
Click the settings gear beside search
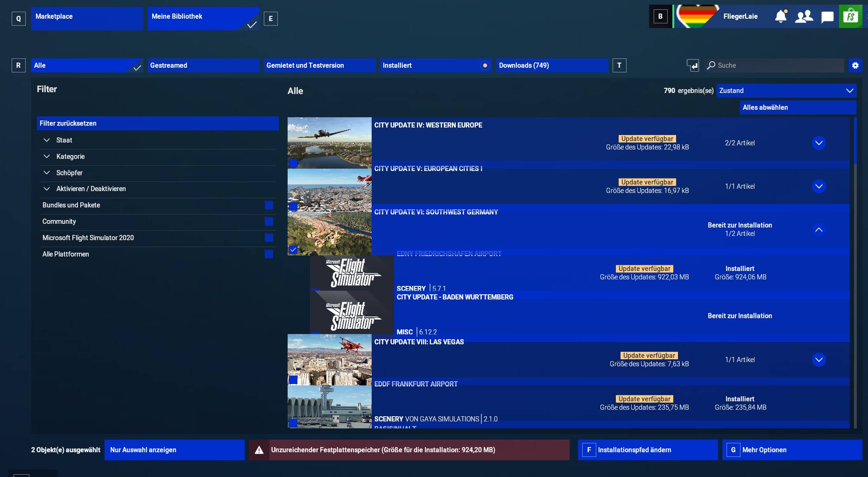point(855,65)
